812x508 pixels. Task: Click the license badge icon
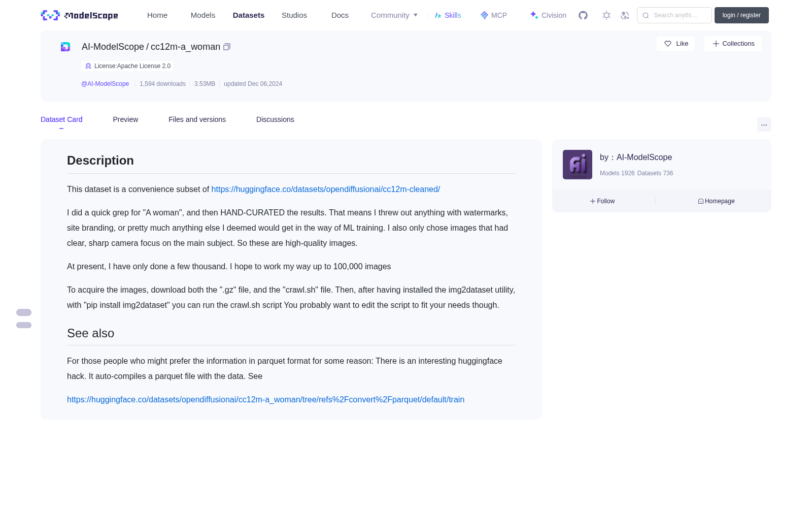point(88,66)
